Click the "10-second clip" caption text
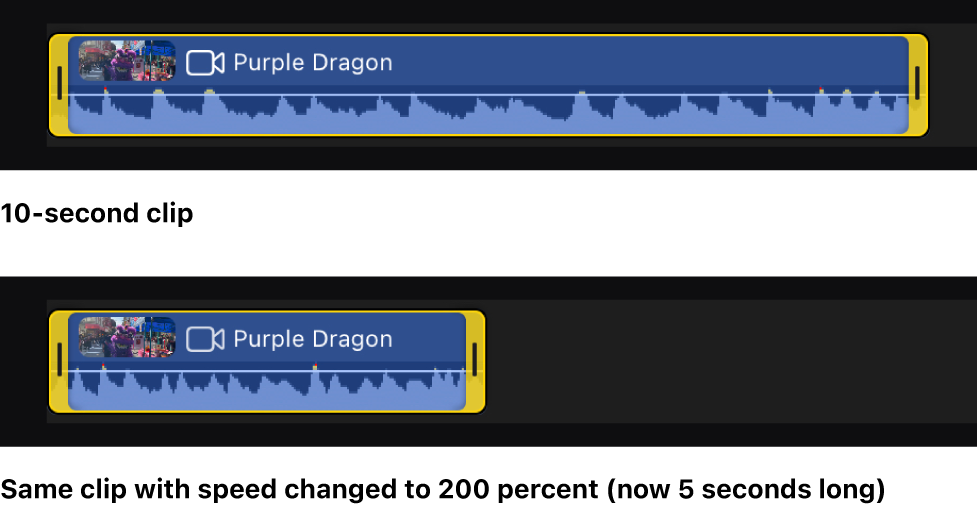Screen dimensions: 980x516 (97, 213)
